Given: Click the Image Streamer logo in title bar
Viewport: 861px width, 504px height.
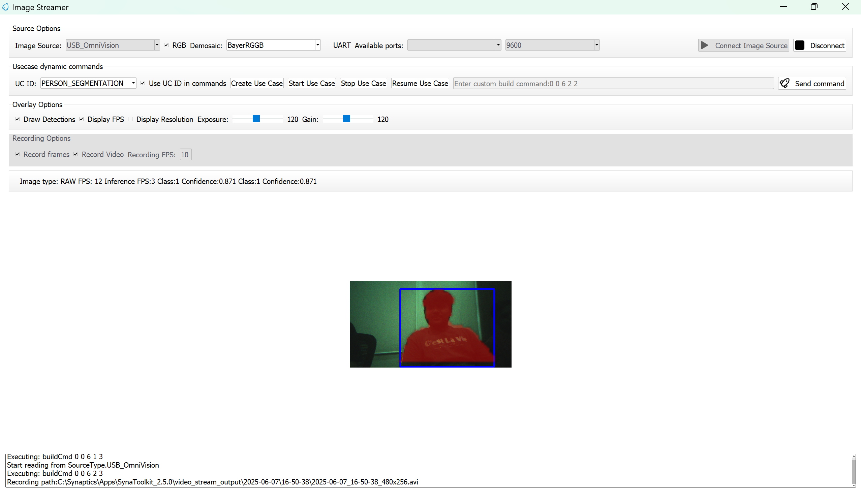Looking at the screenshot, I should click(5, 7).
